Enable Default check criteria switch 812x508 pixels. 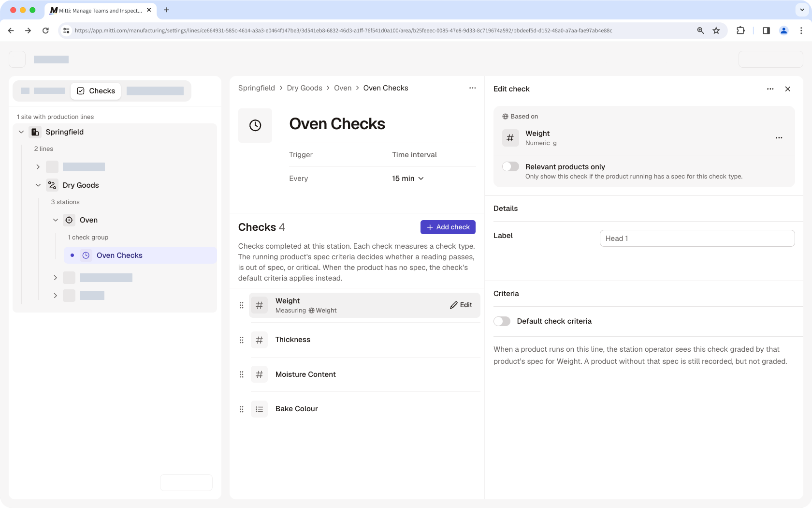[502, 321]
